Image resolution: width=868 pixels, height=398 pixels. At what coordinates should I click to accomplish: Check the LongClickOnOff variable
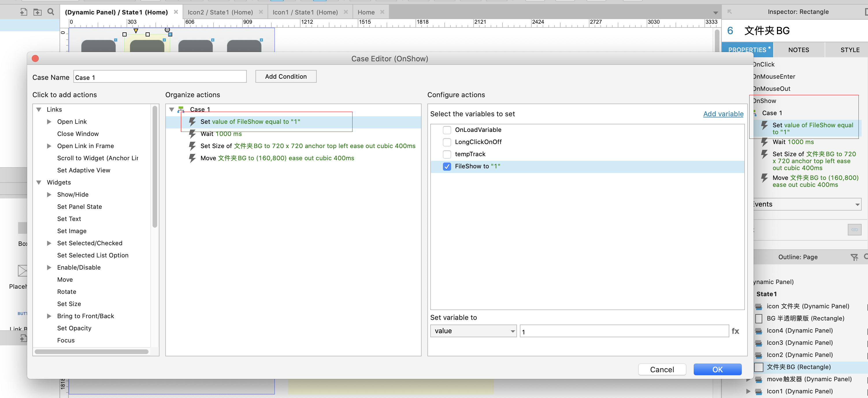pos(447,142)
